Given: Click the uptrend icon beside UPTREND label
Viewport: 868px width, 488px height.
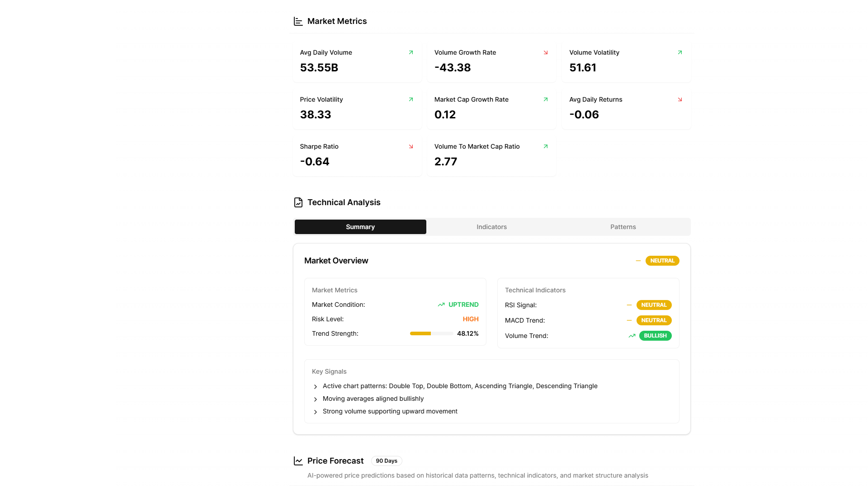Looking at the screenshot, I should click(441, 305).
